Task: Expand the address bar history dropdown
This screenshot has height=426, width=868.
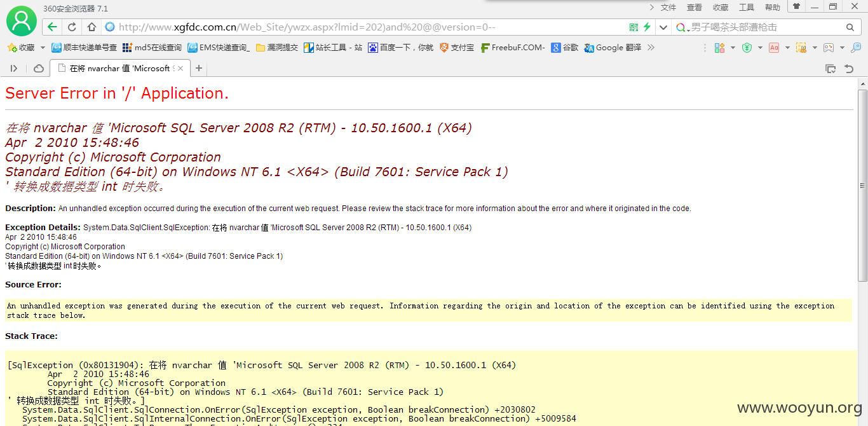Action: click(x=663, y=27)
